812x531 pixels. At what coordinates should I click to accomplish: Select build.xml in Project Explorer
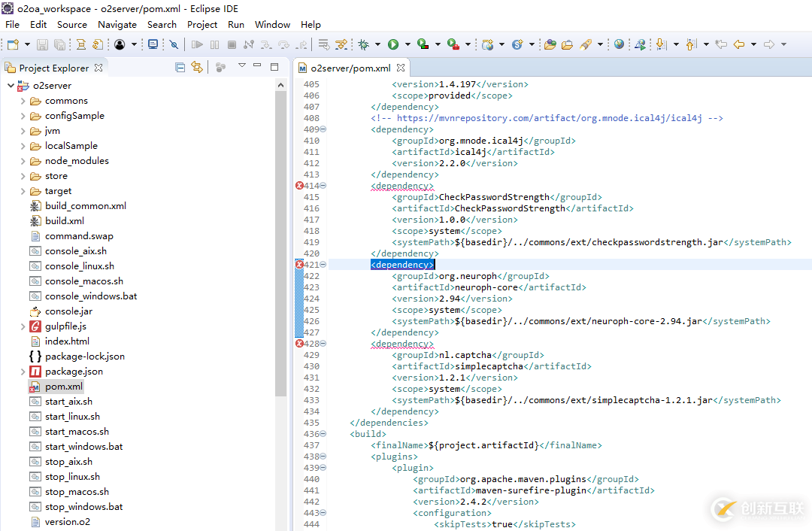[65, 221]
